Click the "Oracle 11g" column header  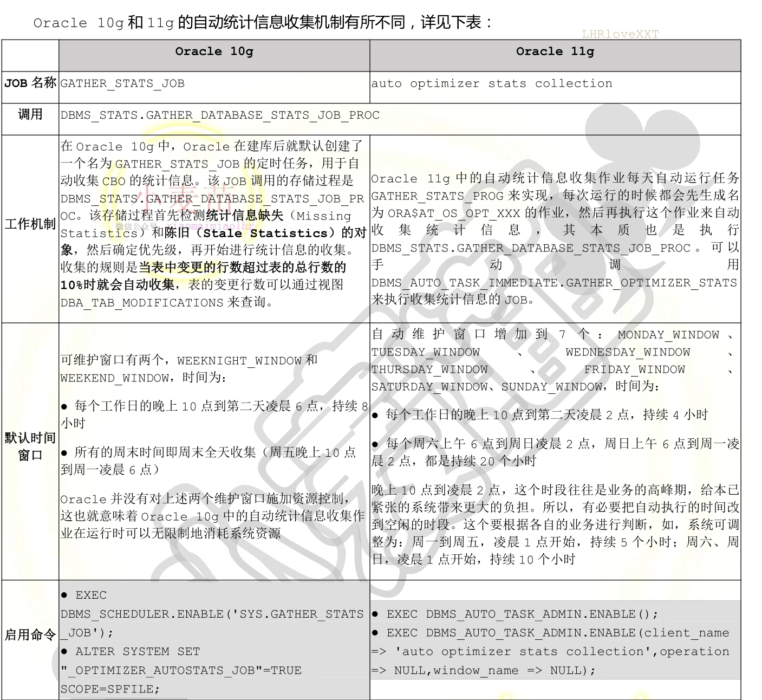pos(555,52)
